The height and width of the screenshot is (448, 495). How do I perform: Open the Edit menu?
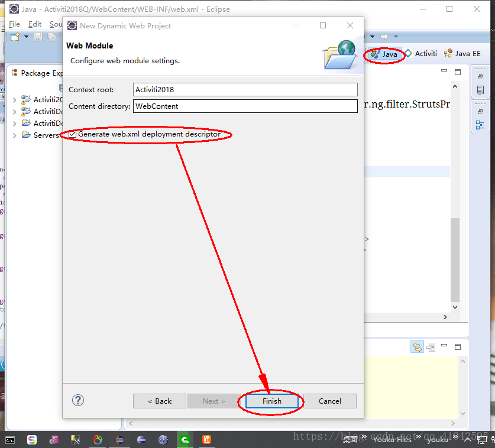pos(35,24)
